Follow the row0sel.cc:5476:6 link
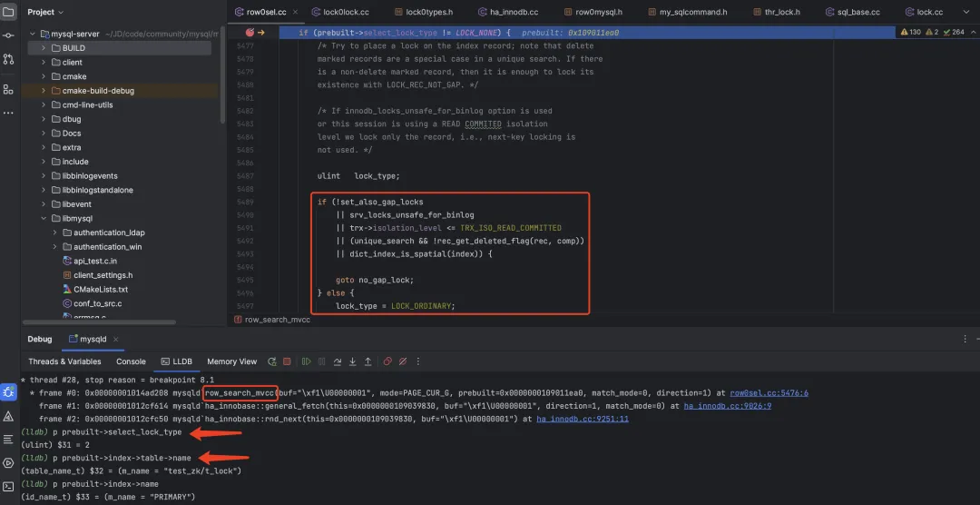The height and width of the screenshot is (505, 980). [769, 392]
